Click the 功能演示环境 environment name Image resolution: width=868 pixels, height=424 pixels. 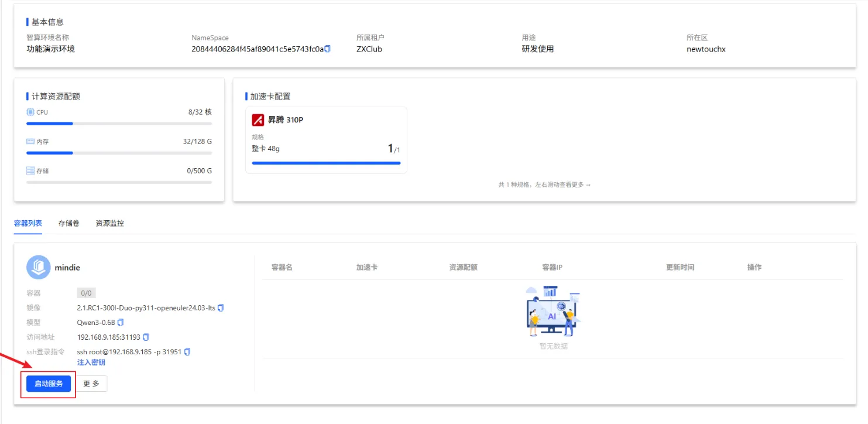pyautogui.click(x=50, y=49)
